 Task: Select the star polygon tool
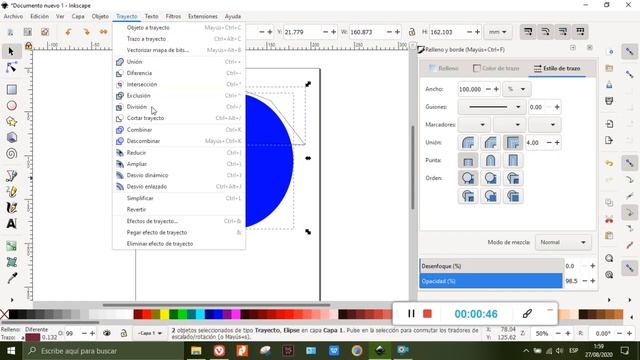click(x=11, y=122)
